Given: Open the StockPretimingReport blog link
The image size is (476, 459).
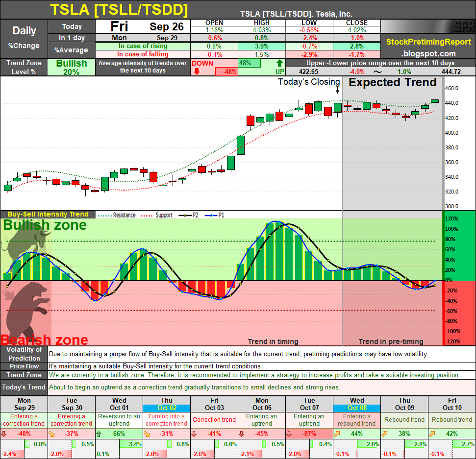Looking at the screenshot, I should [x=428, y=42].
